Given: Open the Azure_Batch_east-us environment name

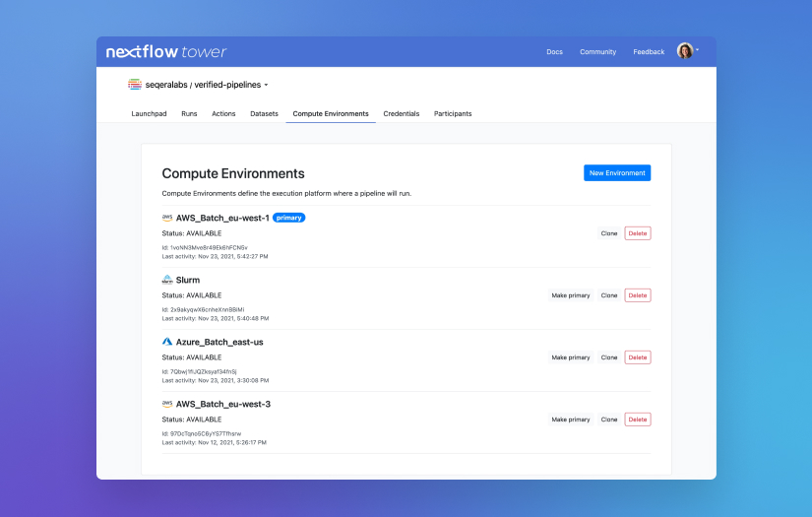Looking at the screenshot, I should tap(219, 342).
